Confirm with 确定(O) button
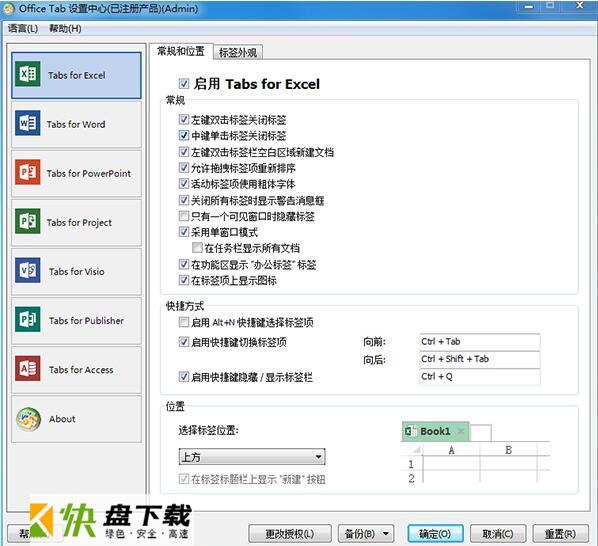This screenshot has width=598, height=546. click(435, 533)
